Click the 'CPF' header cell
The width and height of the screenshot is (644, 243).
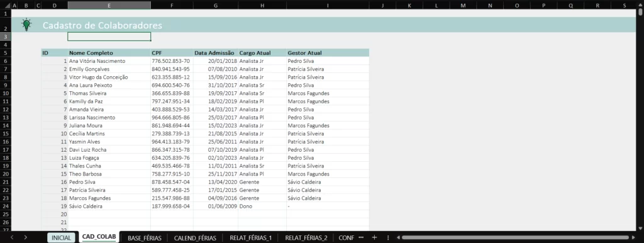coord(172,53)
